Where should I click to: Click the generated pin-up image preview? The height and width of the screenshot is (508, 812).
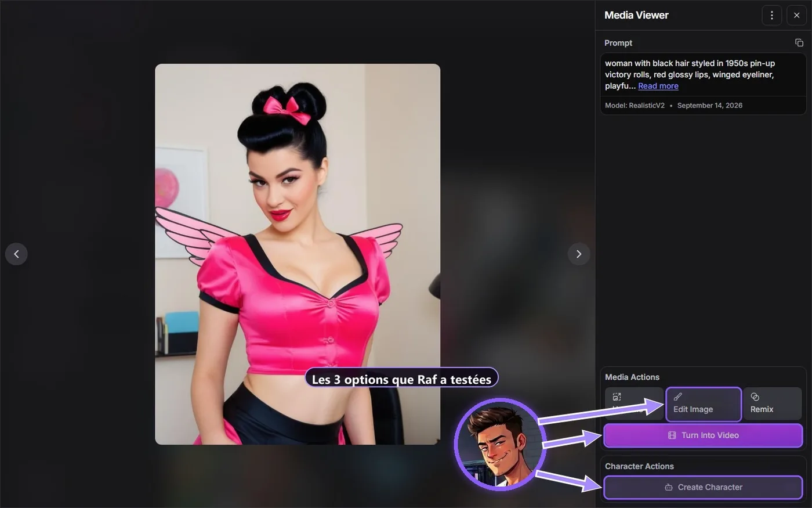pyautogui.click(x=298, y=254)
